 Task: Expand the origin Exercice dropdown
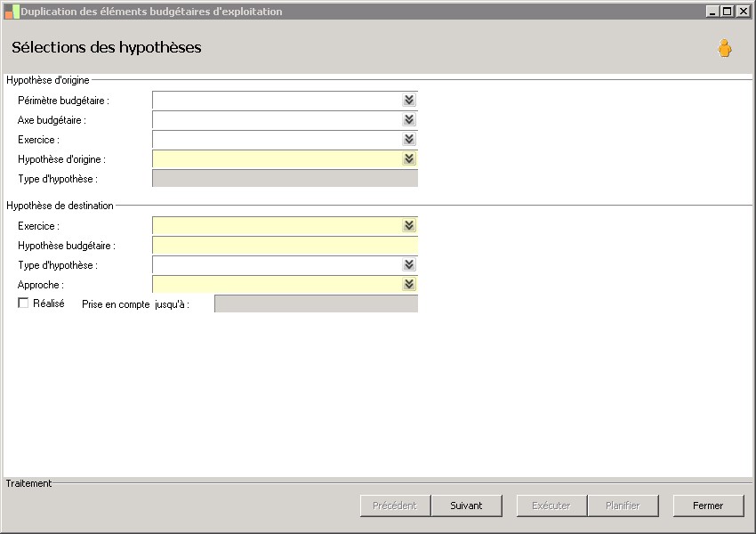409,140
